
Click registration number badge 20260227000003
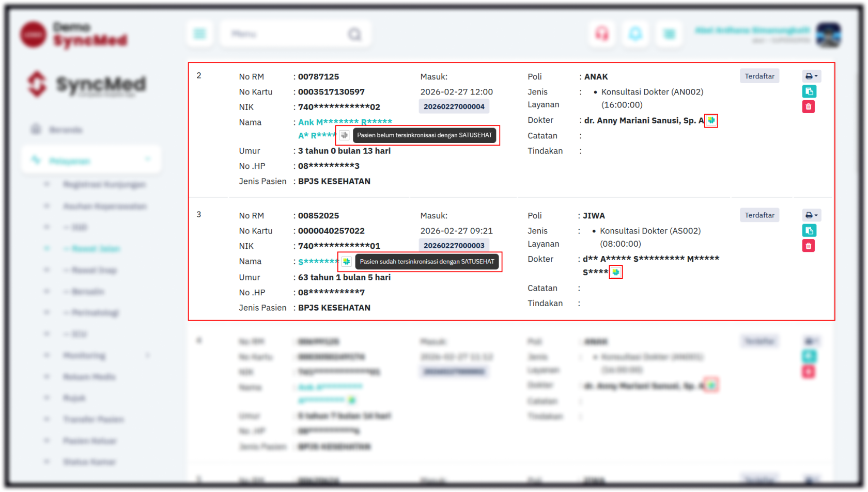(x=454, y=246)
